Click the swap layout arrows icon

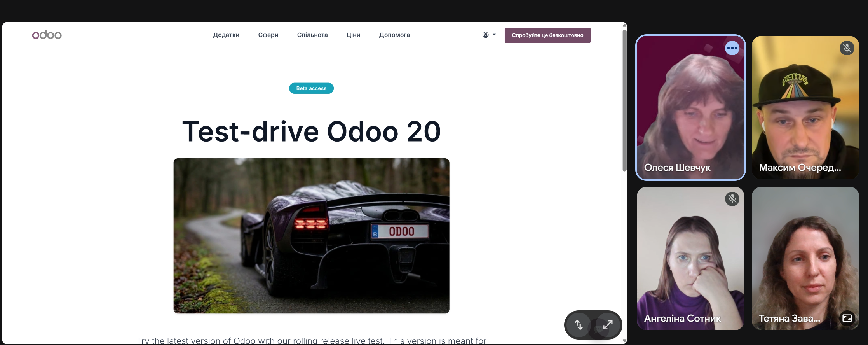[579, 325]
